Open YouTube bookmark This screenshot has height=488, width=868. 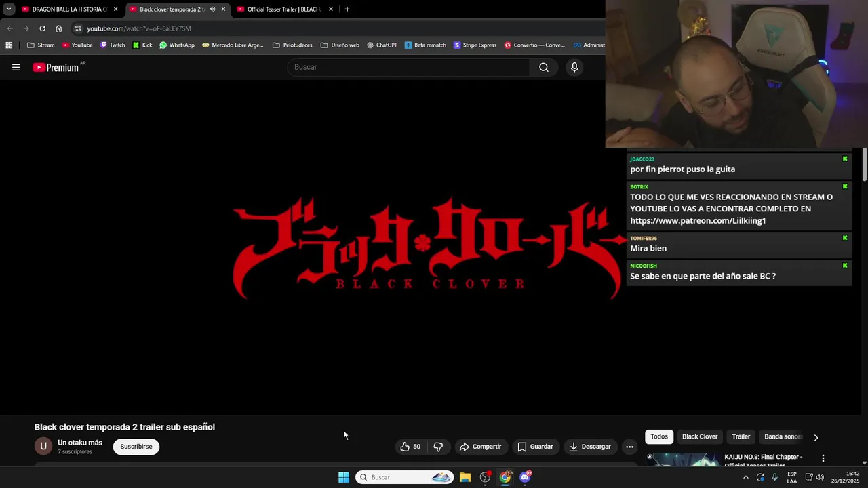click(77, 45)
